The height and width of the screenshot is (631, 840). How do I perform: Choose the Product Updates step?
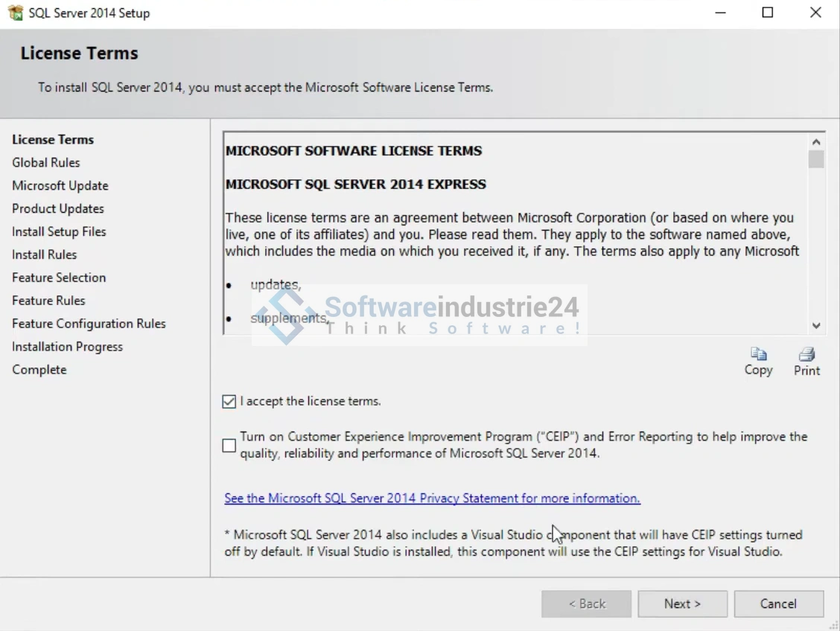tap(58, 209)
